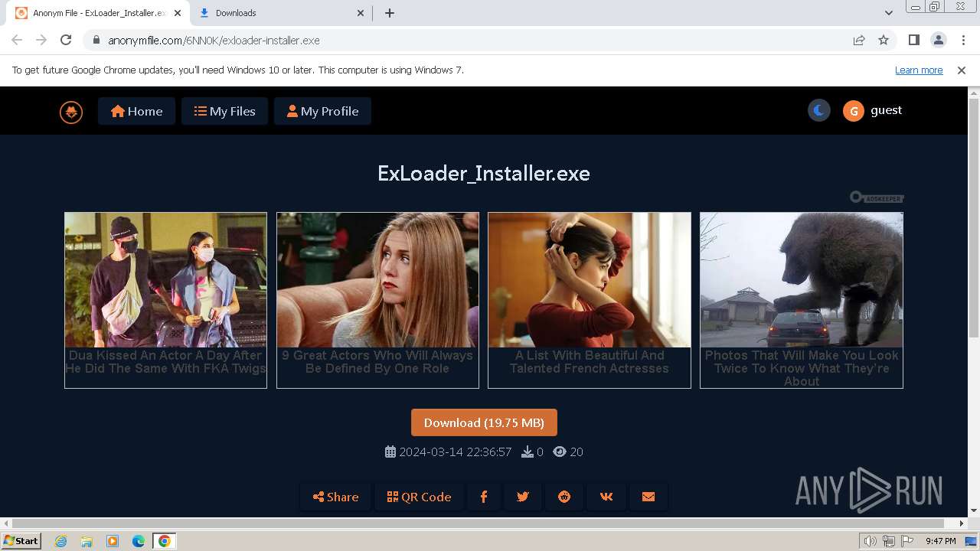Open My Files page
Image resolution: width=980 pixels, height=551 pixels.
coord(224,111)
